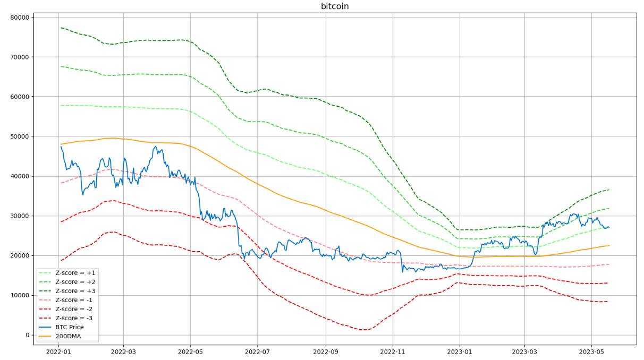Viewport: 644px width, 360px height.
Task: Select the "Z-score = +1" legend label
Action: point(76,272)
